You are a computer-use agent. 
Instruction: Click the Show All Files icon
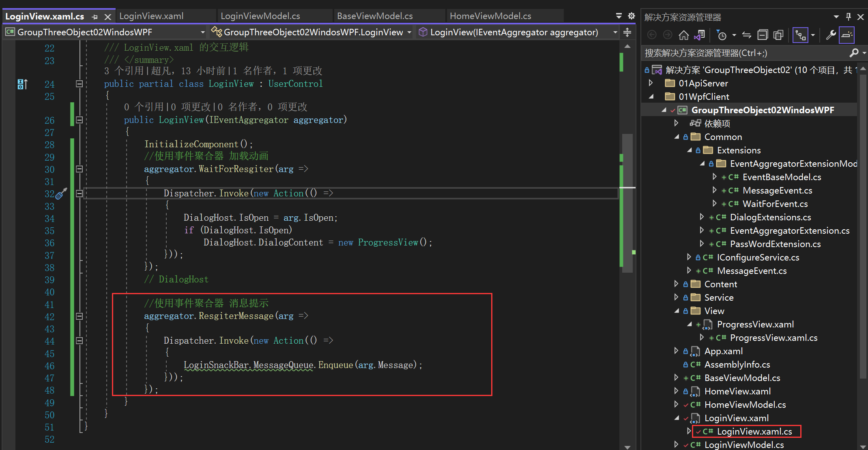(778, 35)
